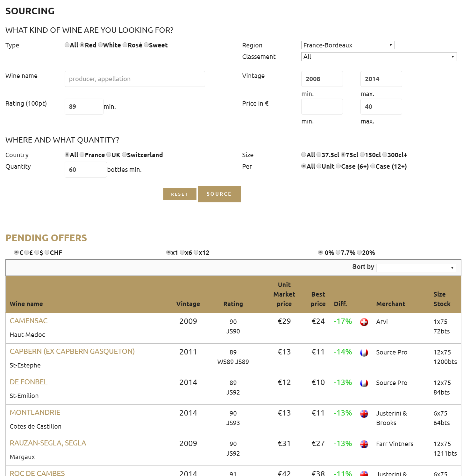Select the per Unit option
Image resolution: width=470 pixels, height=476 pixels.
pos(319,166)
